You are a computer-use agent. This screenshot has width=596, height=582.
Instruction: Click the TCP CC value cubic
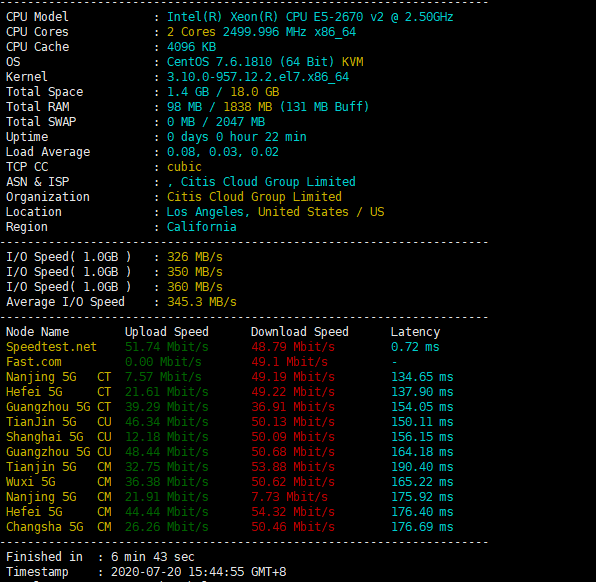coord(184,167)
